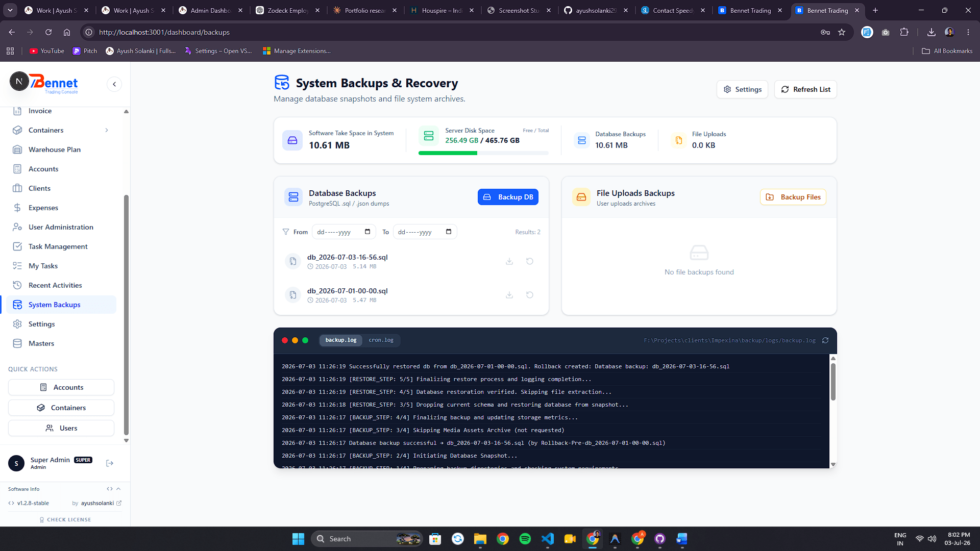Screen dimensions: 980x551
Task: Open Settings in sidebar menu
Action: (61, 324)
